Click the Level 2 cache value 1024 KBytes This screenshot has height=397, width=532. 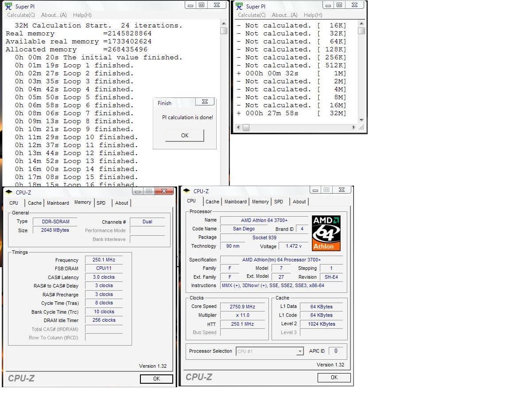322,324
